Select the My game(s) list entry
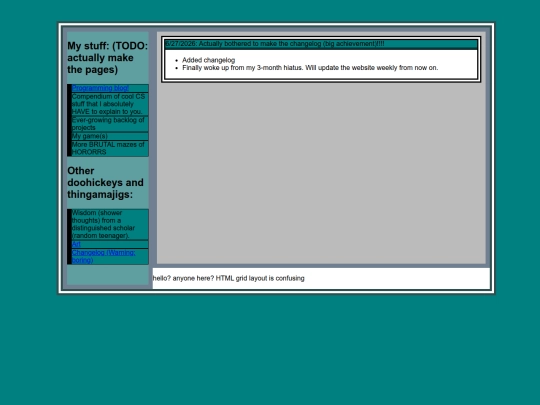Screen dimensions: 540x405 (110, 136)
